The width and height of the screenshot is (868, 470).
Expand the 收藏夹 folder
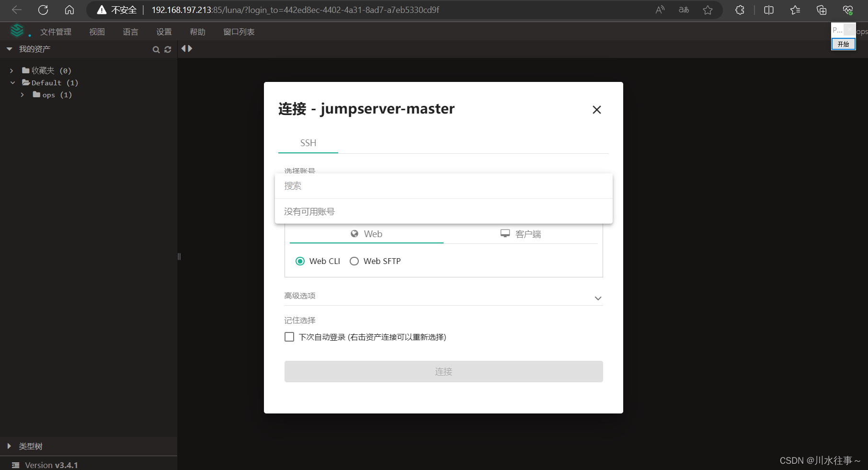11,70
